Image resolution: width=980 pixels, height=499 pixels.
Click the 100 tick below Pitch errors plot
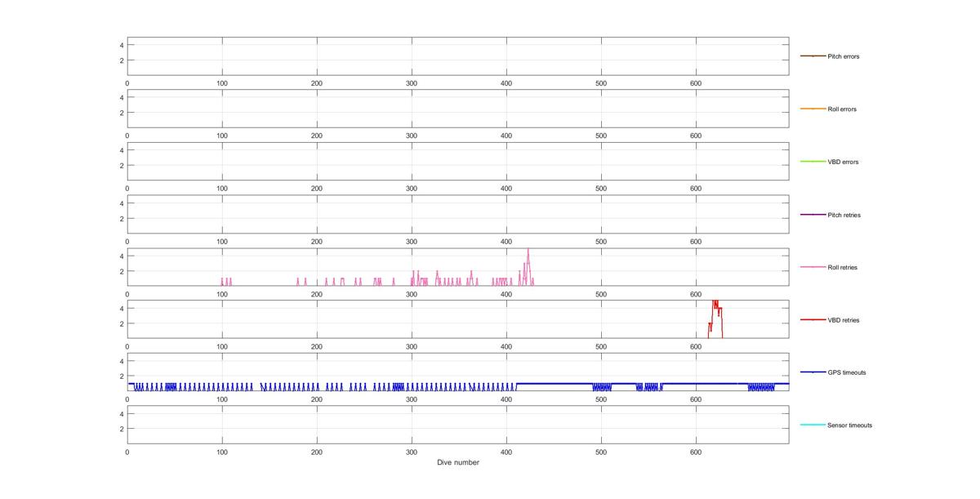[222, 83]
